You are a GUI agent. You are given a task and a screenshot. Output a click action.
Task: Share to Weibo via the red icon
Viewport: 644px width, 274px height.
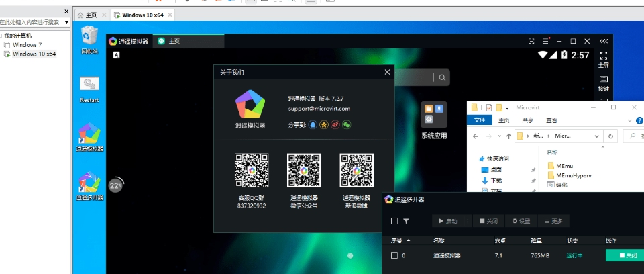[x=335, y=125]
